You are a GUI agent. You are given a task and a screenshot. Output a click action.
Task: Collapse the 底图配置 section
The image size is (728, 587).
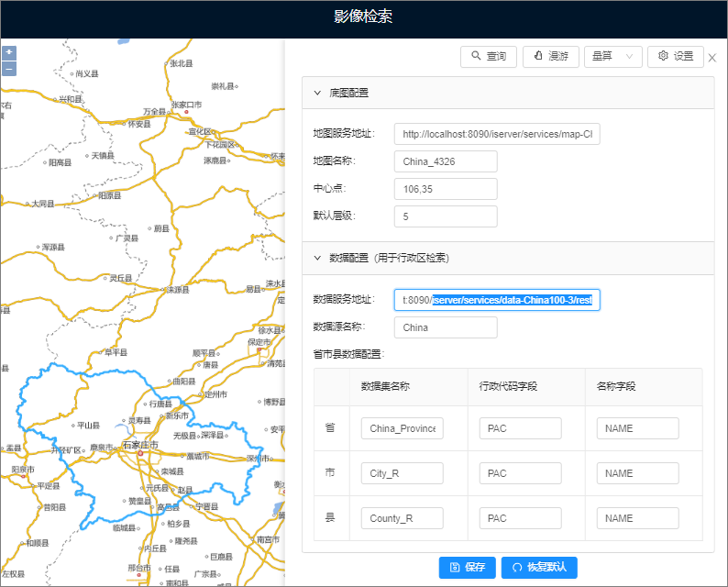(x=318, y=93)
